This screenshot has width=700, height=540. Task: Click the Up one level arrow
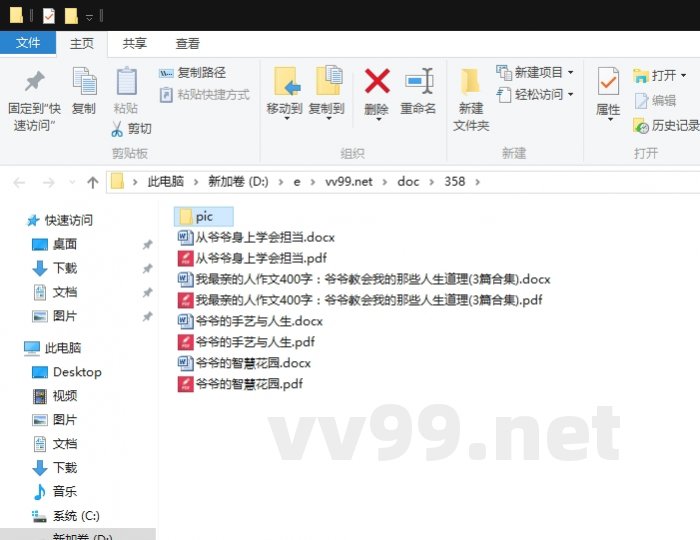pyautogui.click(x=93, y=182)
